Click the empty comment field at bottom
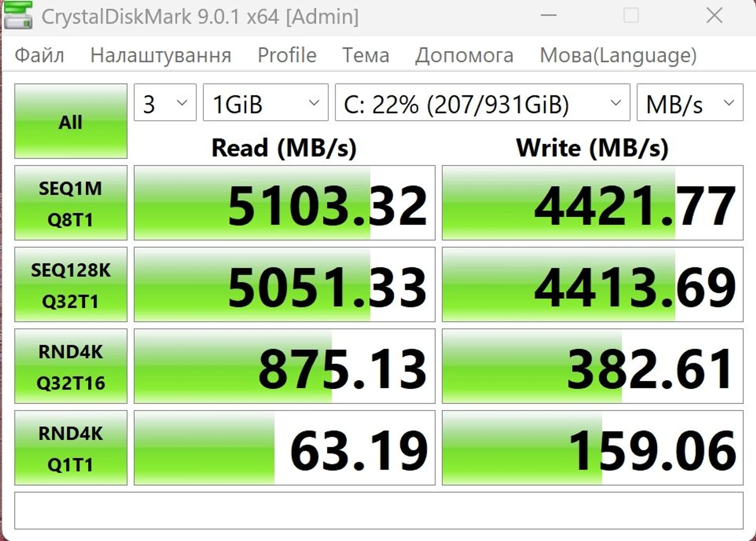 click(x=379, y=510)
